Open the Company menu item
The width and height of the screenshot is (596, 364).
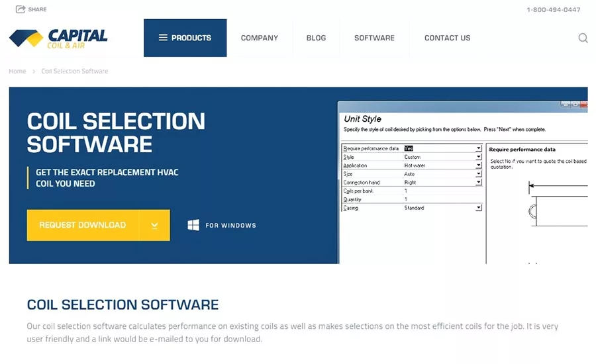click(259, 38)
